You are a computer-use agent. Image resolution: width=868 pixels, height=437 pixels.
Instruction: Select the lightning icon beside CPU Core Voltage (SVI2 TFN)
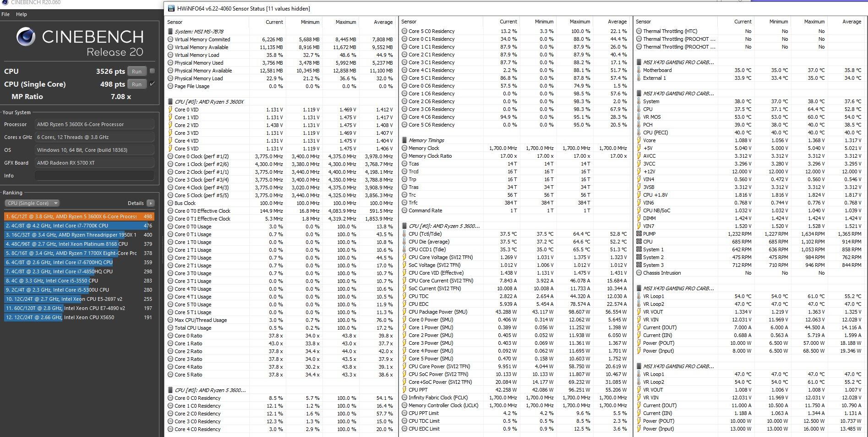pyautogui.click(x=404, y=257)
